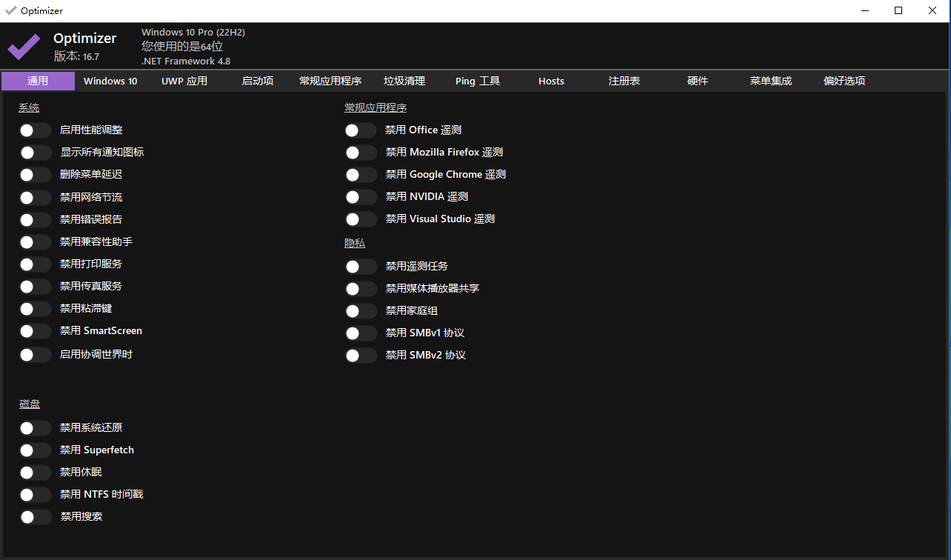The width and height of the screenshot is (951, 560).
Task: Maximize the Optimizer window
Action: coord(898,10)
